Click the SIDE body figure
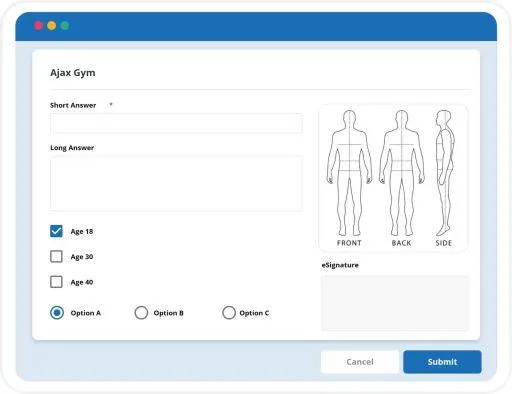The image size is (512, 394). point(444,173)
